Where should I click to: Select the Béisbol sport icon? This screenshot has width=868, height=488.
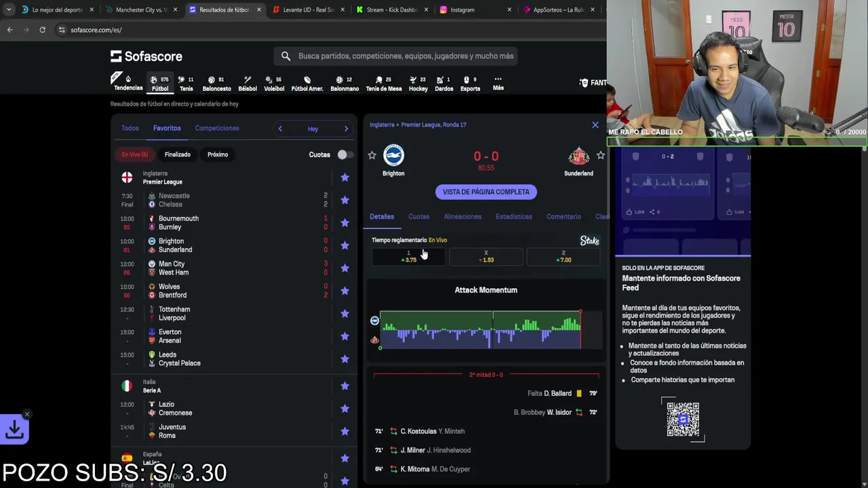(x=248, y=83)
